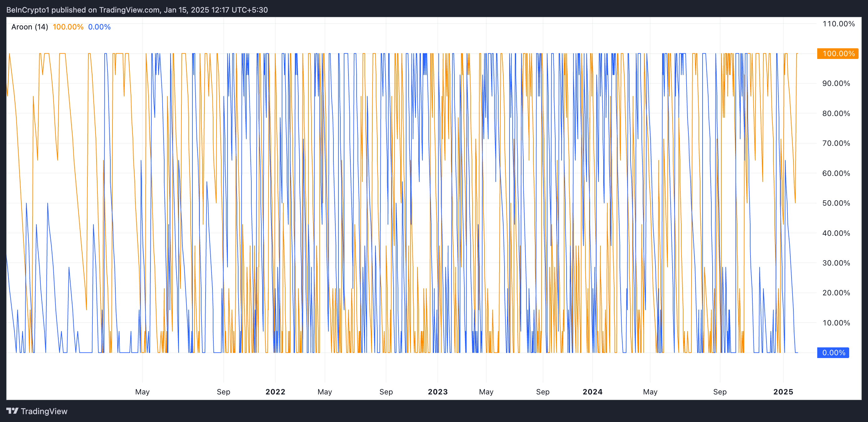Click the 80.00% level on price scale
868x422 pixels.
tap(836, 113)
